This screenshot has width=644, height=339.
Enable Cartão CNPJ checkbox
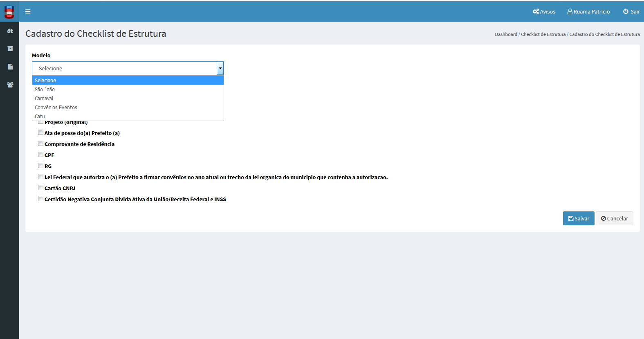click(40, 188)
